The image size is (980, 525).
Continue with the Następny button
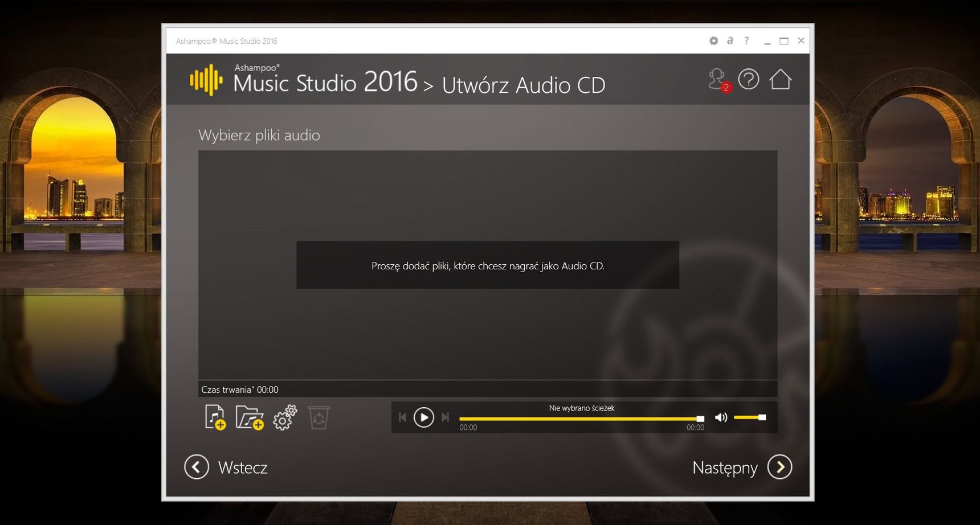tap(742, 467)
